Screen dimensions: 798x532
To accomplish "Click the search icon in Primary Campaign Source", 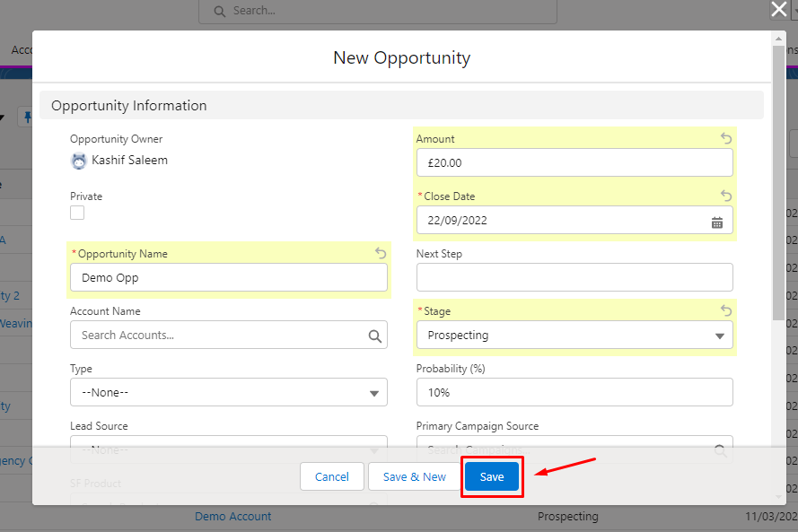I will tap(721, 449).
